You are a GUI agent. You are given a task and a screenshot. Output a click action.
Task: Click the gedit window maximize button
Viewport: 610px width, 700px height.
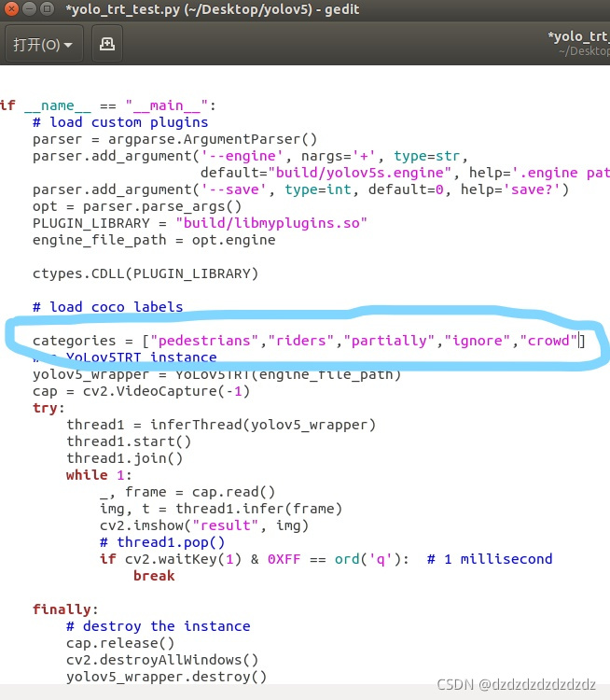click(47, 9)
